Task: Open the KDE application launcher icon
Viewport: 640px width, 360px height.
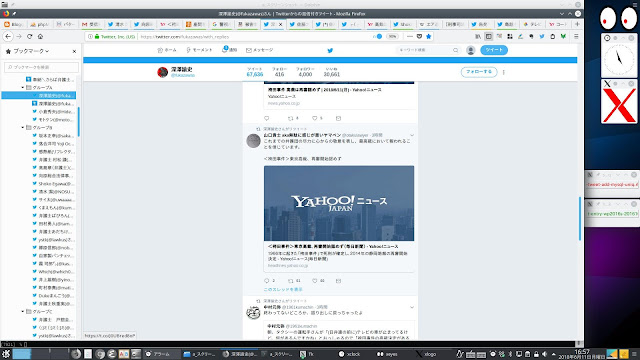Action: 6,354
